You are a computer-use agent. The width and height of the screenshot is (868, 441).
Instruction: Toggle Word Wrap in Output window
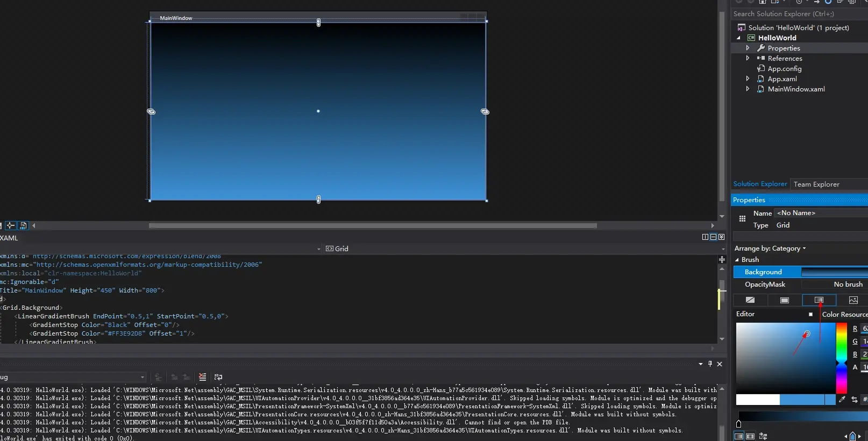click(218, 377)
